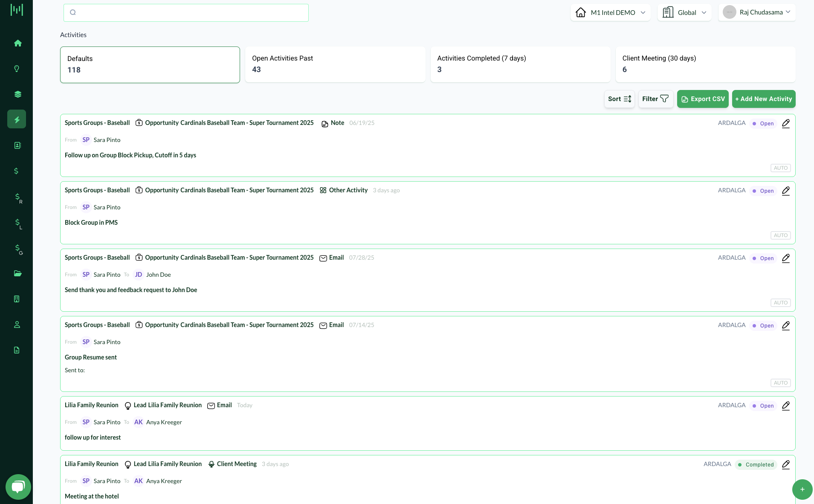The image size is (814, 504).
Task: Expand the Raj Chudasama user menu
Action: click(x=757, y=12)
